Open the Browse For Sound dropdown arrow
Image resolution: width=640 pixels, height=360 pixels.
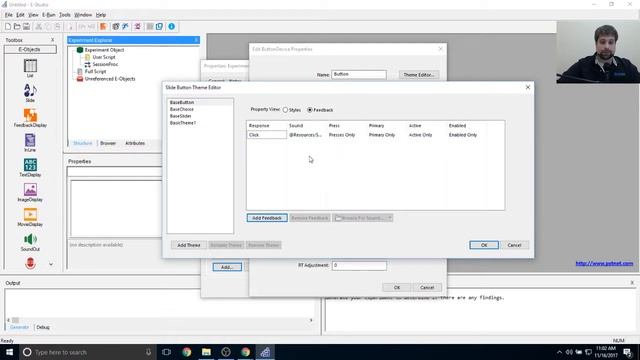point(390,218)
